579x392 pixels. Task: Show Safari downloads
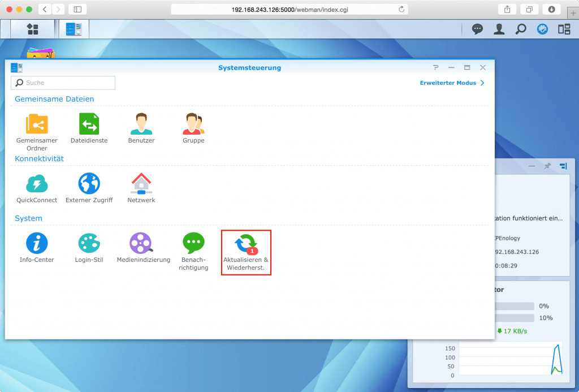point(552,9)
